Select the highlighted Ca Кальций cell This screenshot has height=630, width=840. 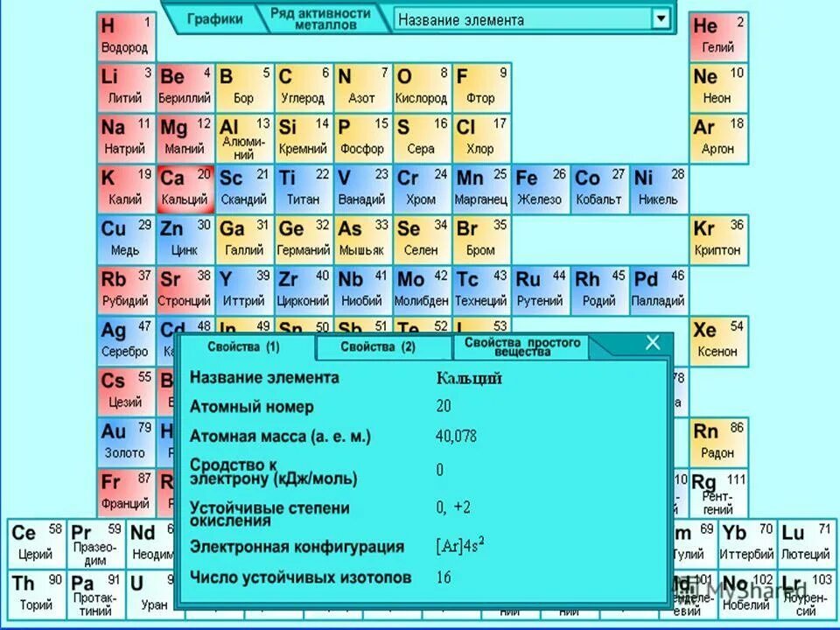point(185,189)
